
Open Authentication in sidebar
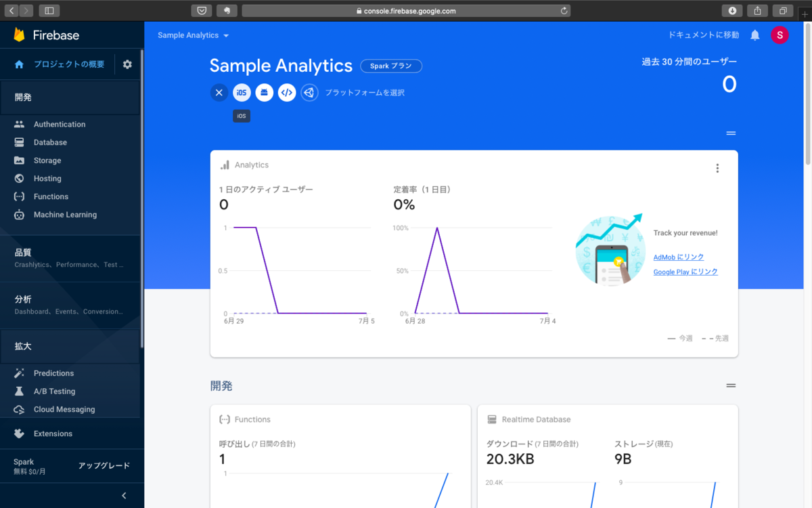click(60, 125)
